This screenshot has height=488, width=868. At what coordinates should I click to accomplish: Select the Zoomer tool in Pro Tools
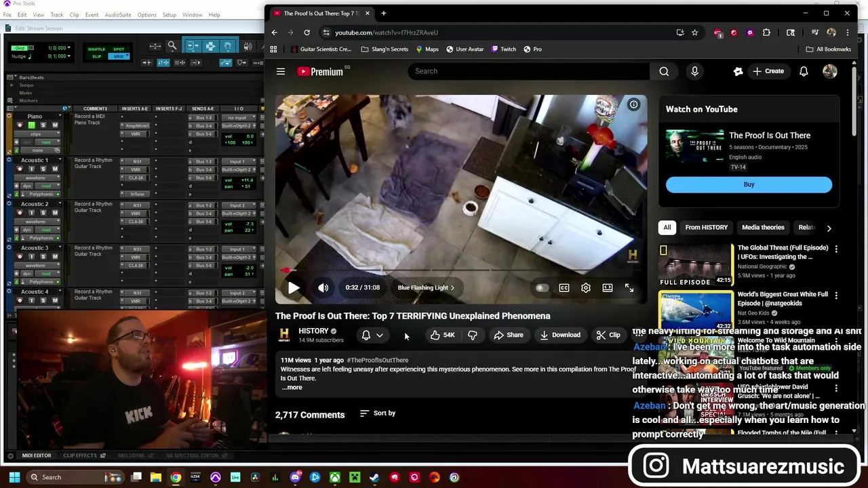pos(172,46)
